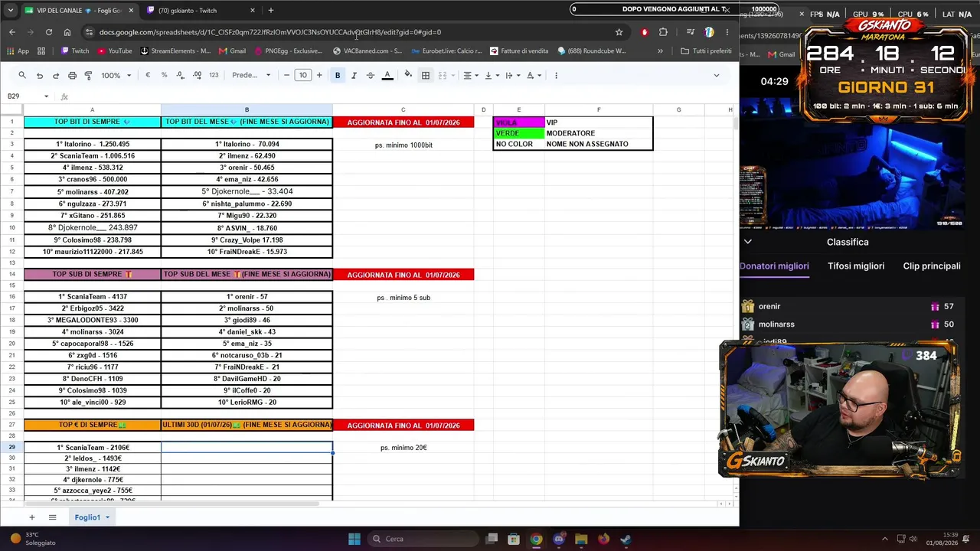Go back in the browser
The width and height of the screenshot is (980, 551).
point(12,32)
